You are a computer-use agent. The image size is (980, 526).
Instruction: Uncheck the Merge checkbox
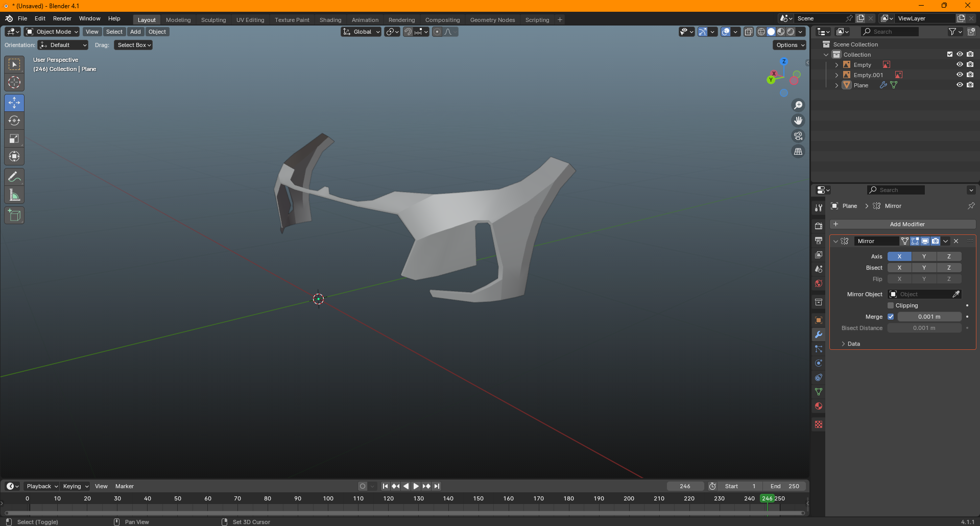pos(891,317)
